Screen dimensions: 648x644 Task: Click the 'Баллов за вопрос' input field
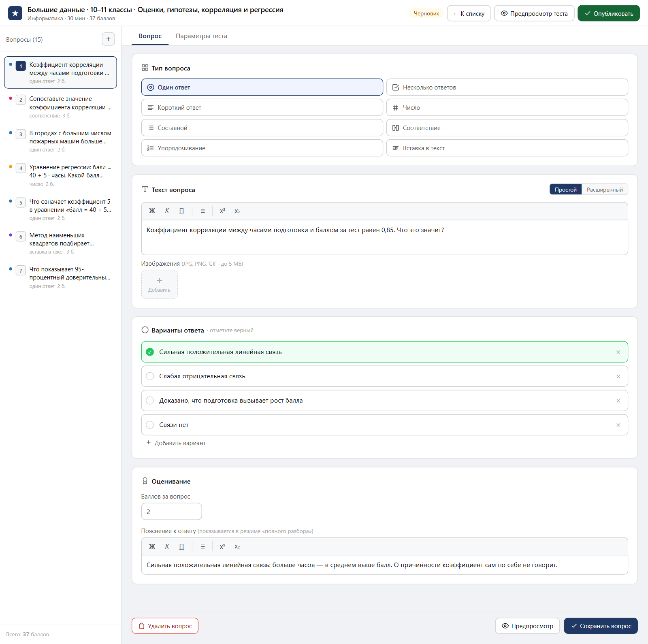[x=171, y=512]
